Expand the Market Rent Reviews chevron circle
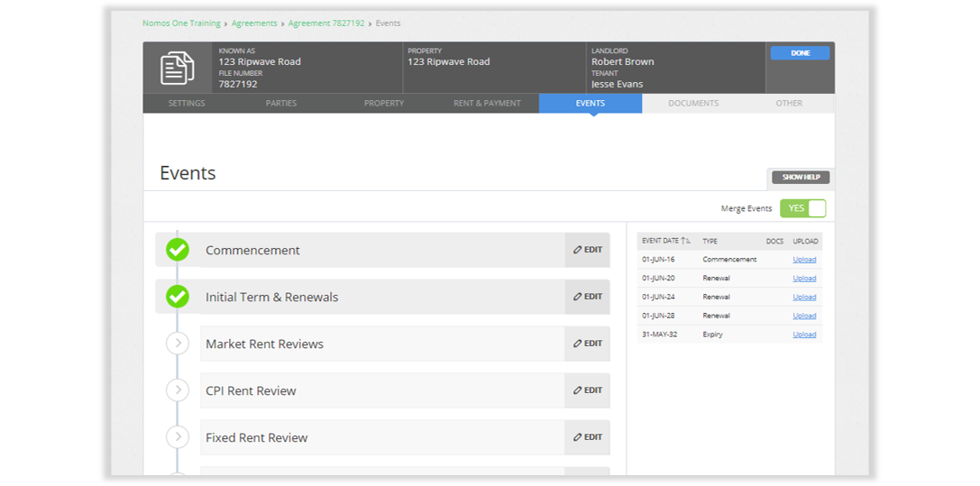Screen dimensions: 980x486 point(178,343)
